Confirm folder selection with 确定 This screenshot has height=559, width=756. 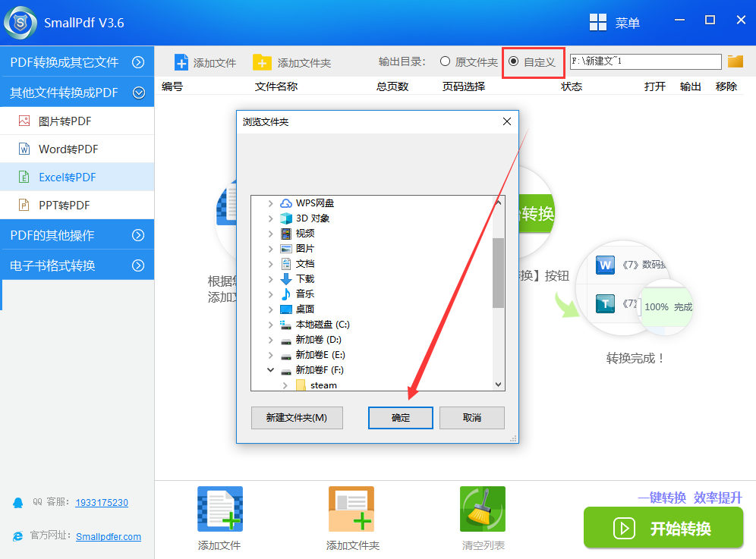400,418
